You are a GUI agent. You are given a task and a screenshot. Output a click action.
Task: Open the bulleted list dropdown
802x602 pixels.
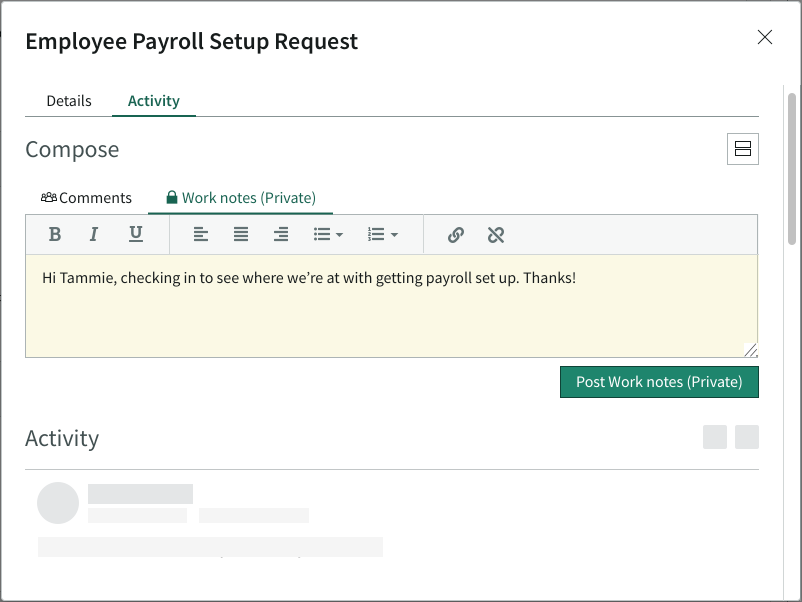328,235
